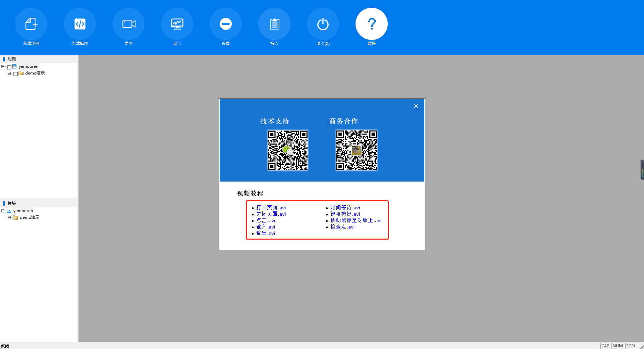Open the 时间等待.avi tutorial link
644x349 pixels.
[345, 208]
